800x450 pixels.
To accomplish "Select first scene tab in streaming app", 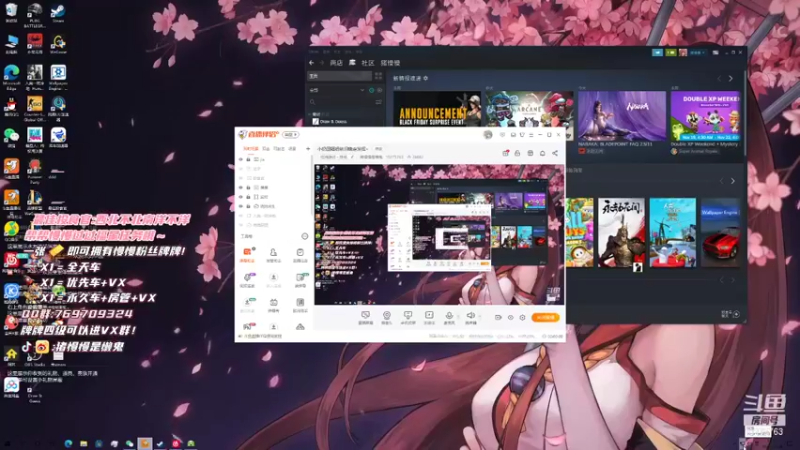I will coord(251,148).
